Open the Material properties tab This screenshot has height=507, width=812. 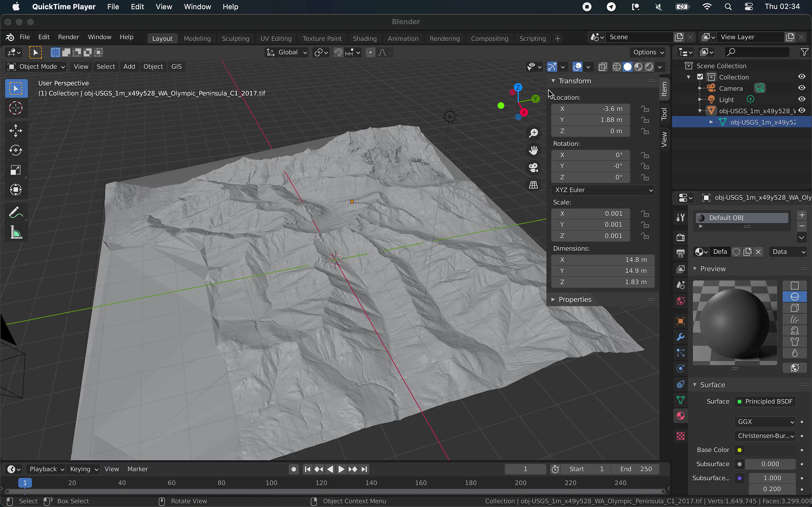tap(680, 416)
